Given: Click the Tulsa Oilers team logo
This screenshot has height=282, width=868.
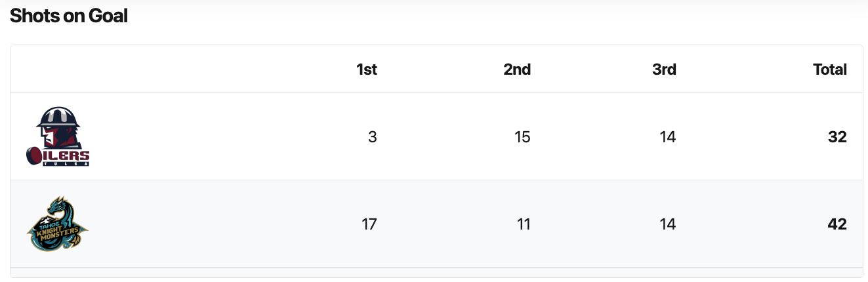Looking at the screenshot, I should (58, 136).
